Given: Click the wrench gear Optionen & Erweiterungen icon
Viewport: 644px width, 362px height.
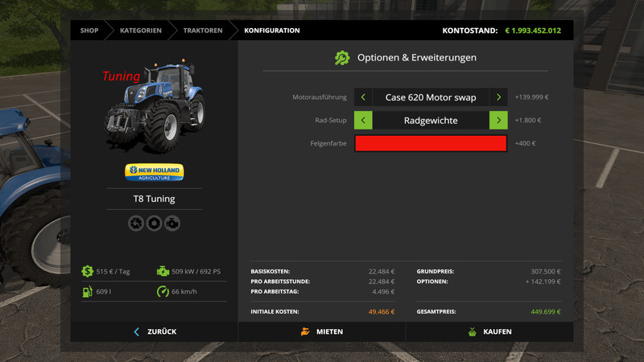Looking at the screenshot, I should coord(342,58).
